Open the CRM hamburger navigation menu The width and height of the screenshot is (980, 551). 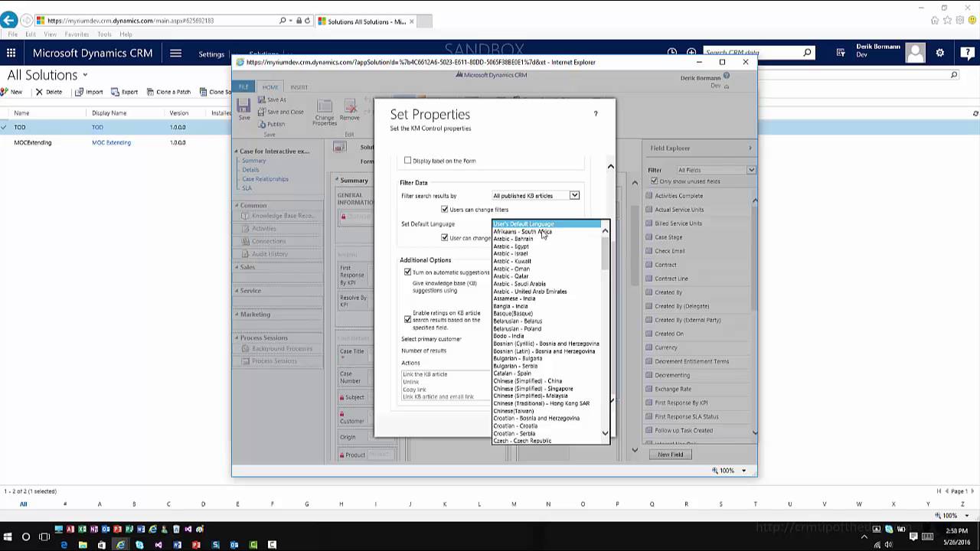(x=175, y=53)
